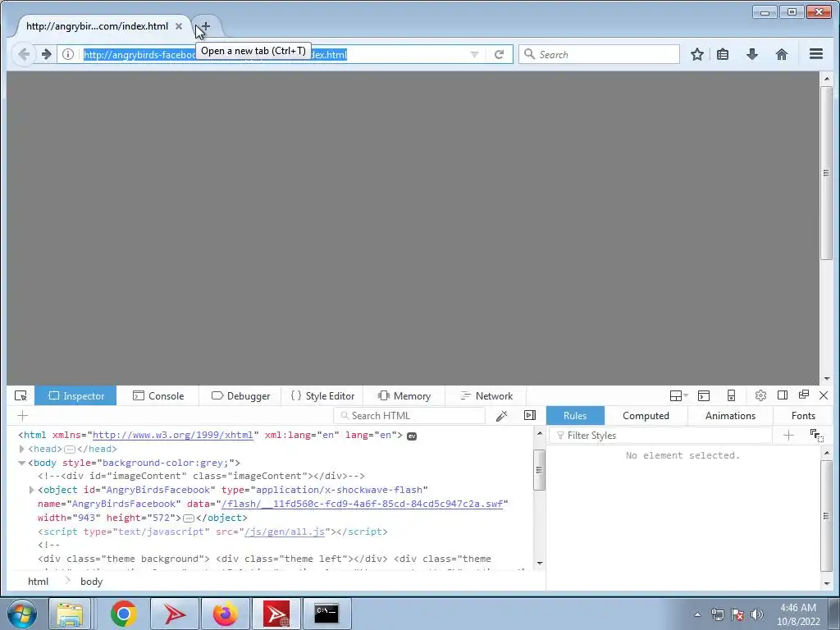Show collapsed object contents ellipsis badge
The image size is (840, 630).
pos(189,518)
